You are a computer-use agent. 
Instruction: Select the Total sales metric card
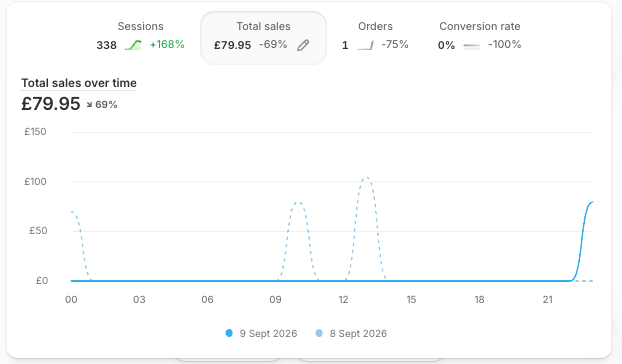pos(263,38)
